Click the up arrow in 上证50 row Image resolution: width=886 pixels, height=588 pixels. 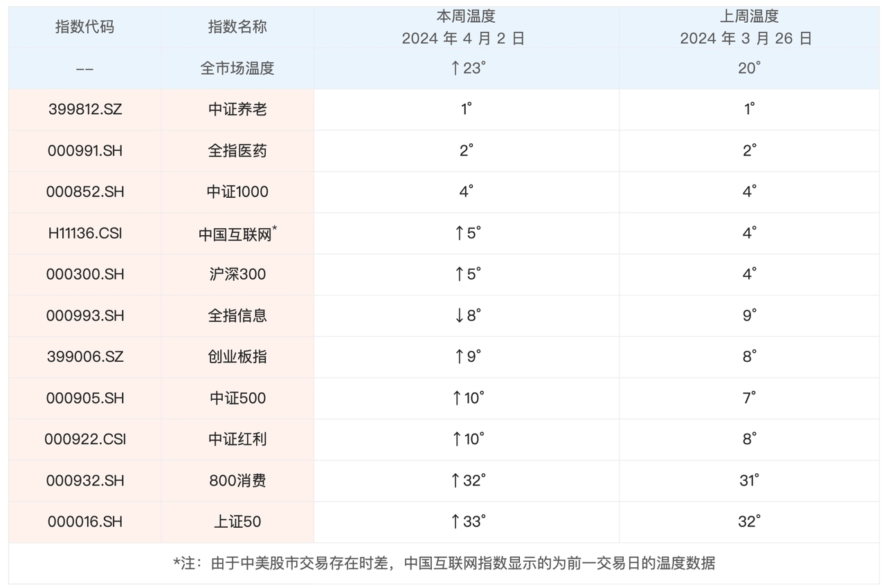coord(455,522)
